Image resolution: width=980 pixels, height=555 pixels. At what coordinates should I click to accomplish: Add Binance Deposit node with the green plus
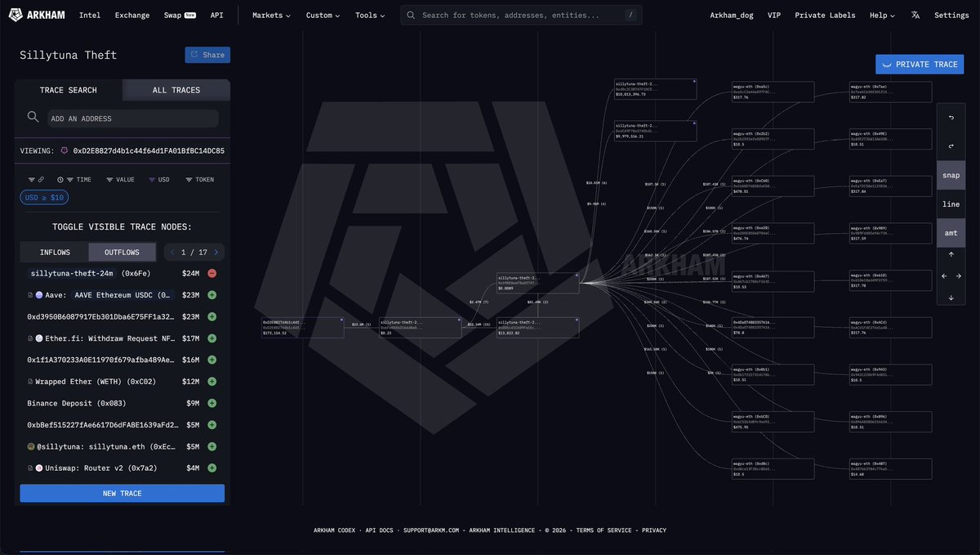(x=212, y=403)
